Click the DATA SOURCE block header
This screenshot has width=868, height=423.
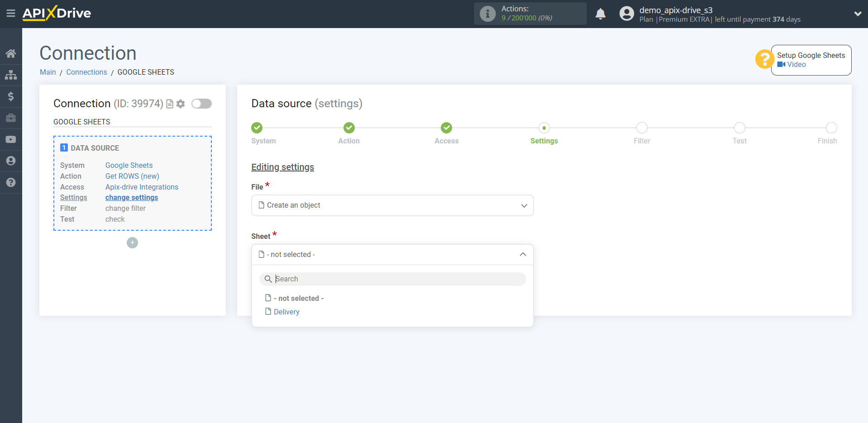(90, 148)
